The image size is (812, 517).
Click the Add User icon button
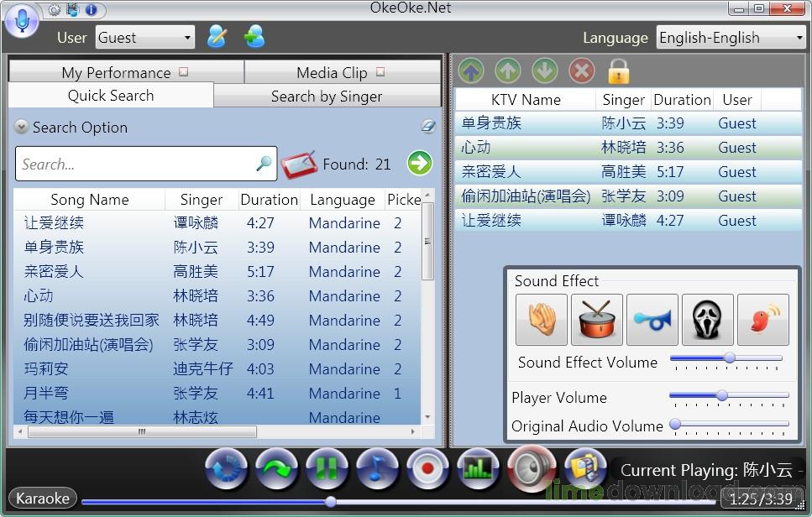pyautogui.click(x=254, y=37)
